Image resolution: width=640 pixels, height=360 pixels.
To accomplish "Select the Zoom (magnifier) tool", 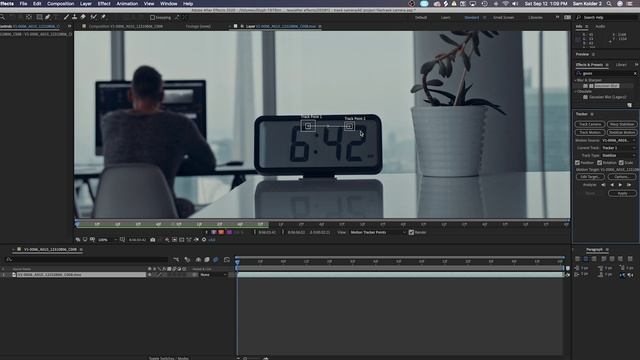I will tap(2, 17).
